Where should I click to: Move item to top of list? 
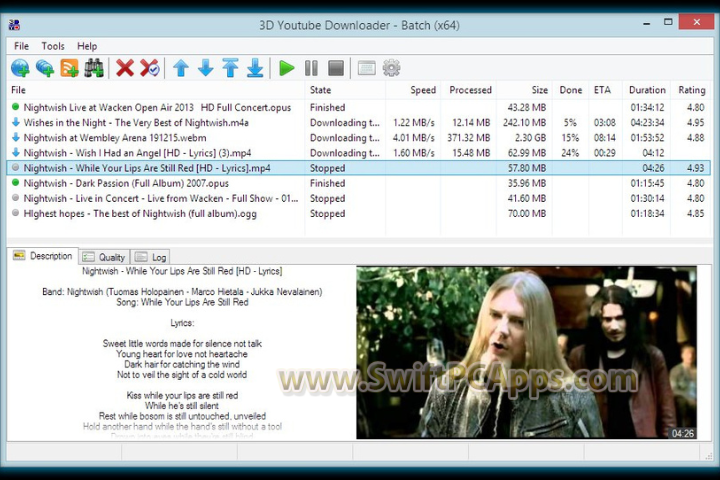231,68
